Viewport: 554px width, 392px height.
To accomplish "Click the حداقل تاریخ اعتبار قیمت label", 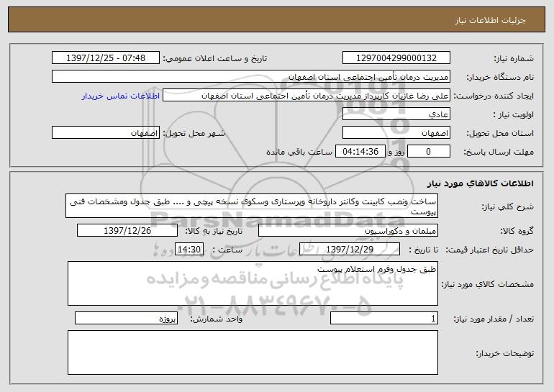I will (490, 250).
